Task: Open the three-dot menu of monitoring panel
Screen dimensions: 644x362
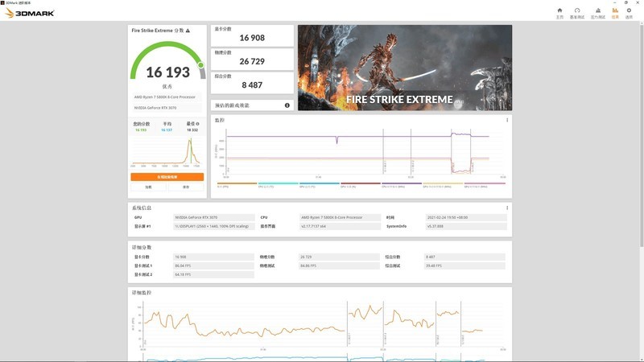Action: [507, 120]
